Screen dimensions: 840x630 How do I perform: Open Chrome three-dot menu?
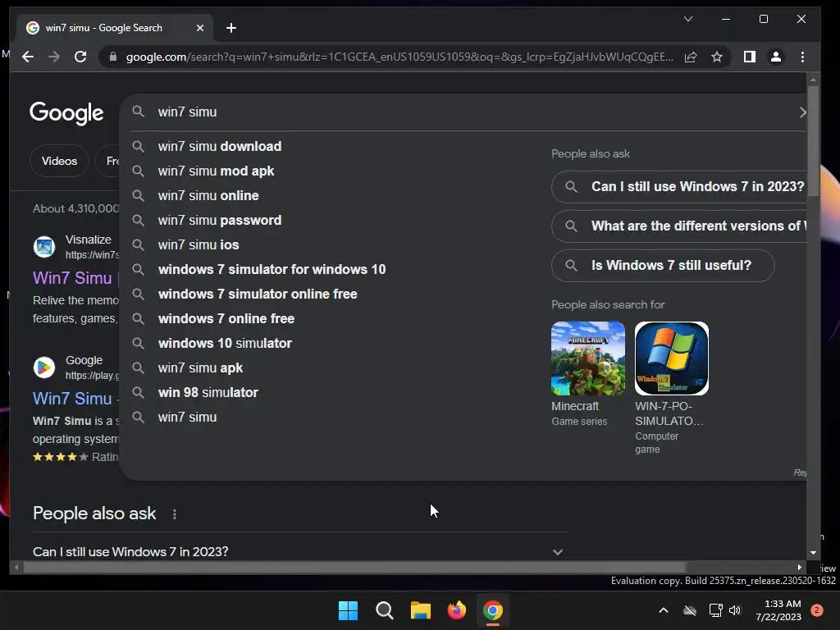pos(802,57)
